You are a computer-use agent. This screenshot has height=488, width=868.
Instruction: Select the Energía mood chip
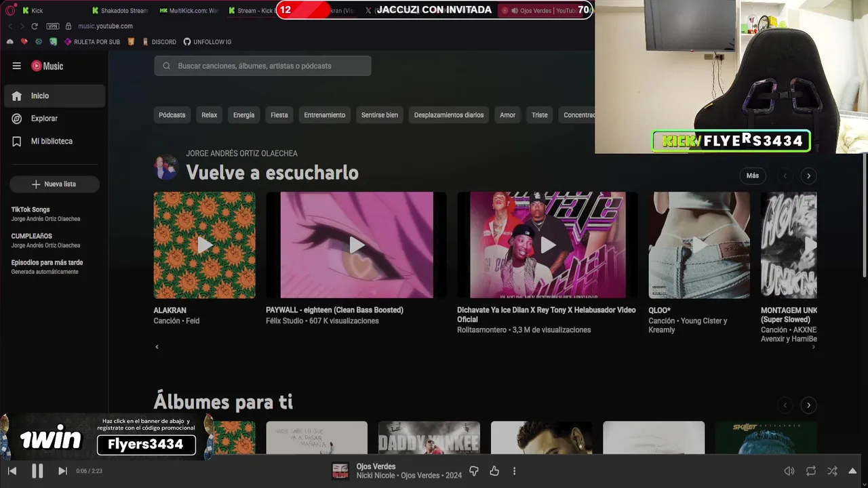click(x=244, y=115)
